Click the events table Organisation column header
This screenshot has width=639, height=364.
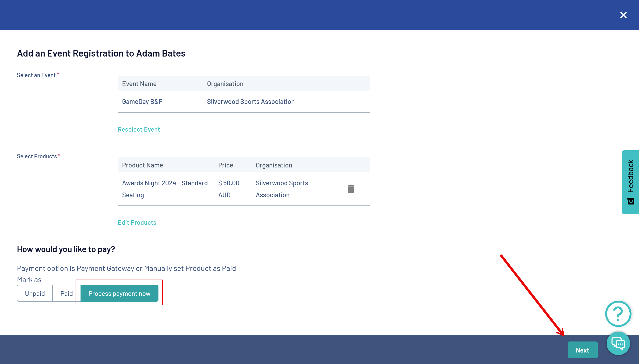pyautogui.click(x=225, y=84)
